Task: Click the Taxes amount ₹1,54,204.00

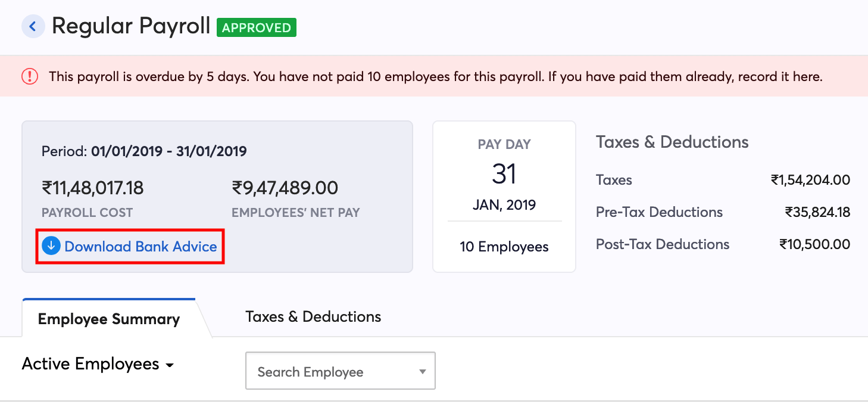Action: coord(810,180)
